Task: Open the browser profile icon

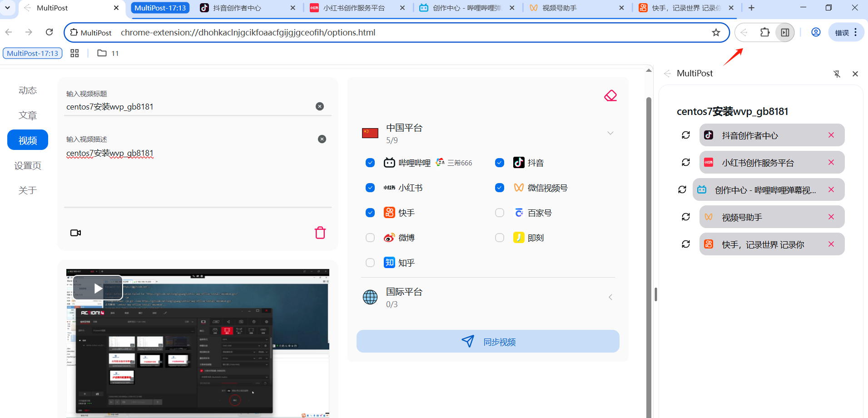Action: (x=816, y=32)
